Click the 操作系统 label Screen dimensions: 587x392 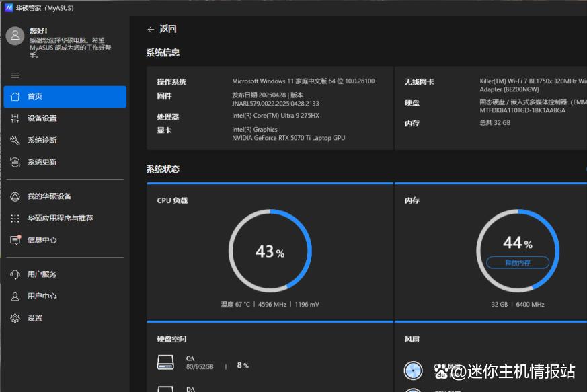point(171,82)
